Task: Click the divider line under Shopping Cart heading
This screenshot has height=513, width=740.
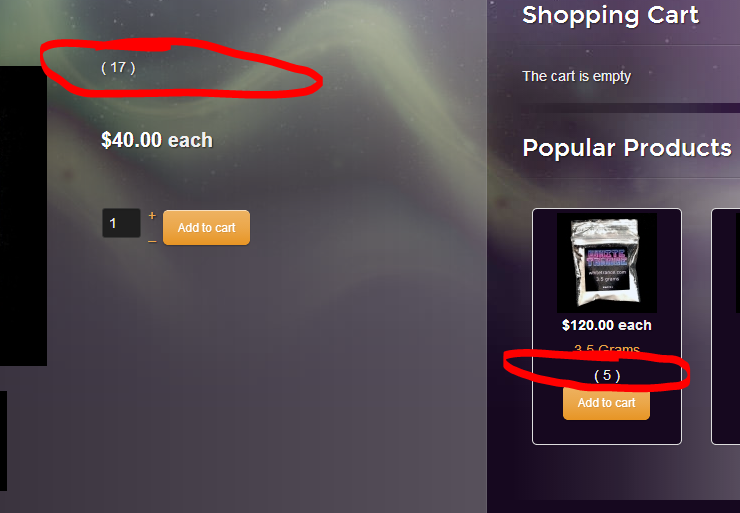Action: (x=631, y=45)
